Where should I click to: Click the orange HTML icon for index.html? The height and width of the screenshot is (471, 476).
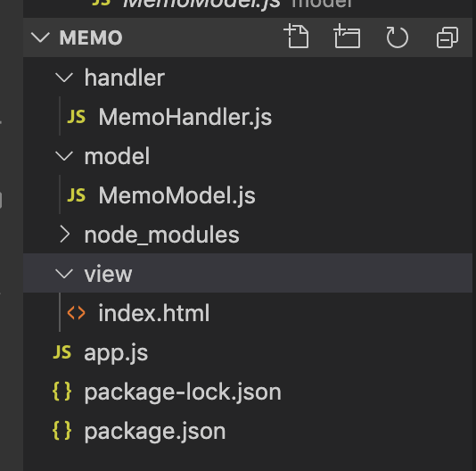76,313
